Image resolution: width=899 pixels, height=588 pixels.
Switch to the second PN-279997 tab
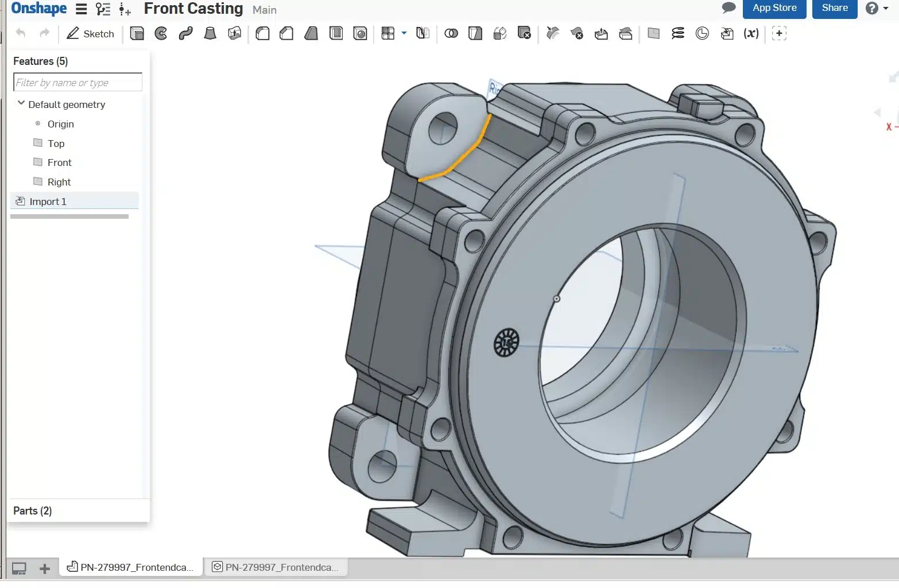pyautogui.click(x=276, y=567)
